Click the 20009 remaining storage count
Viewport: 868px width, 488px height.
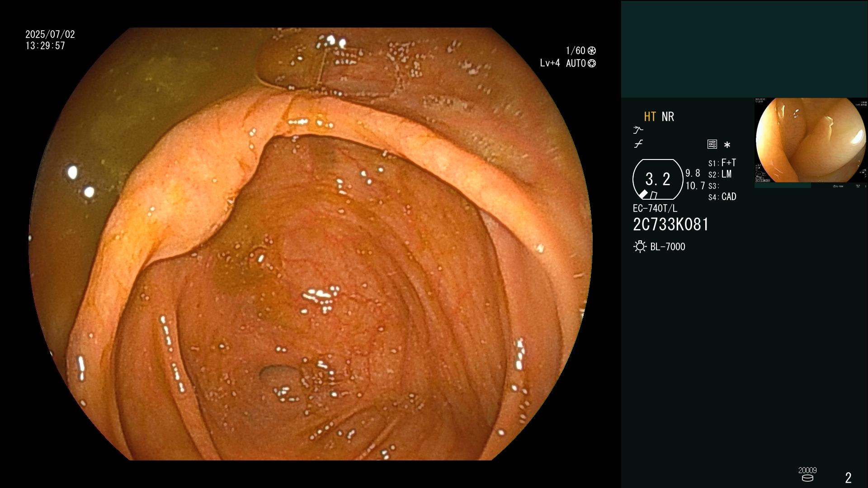(x=807, y=470)
